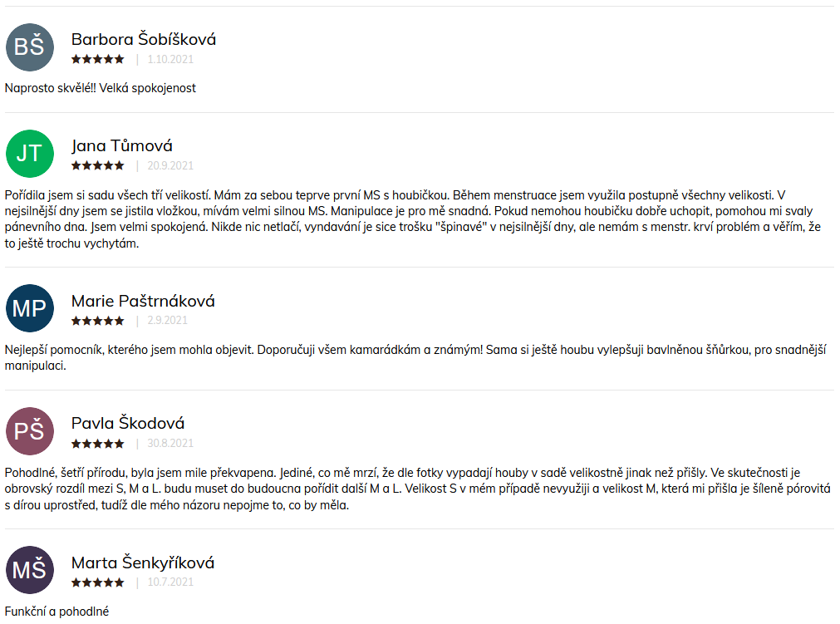This screenshot has width=840, height=624.
Task: Click the name Pavla Škodová
Action: (x=128, y=423)
